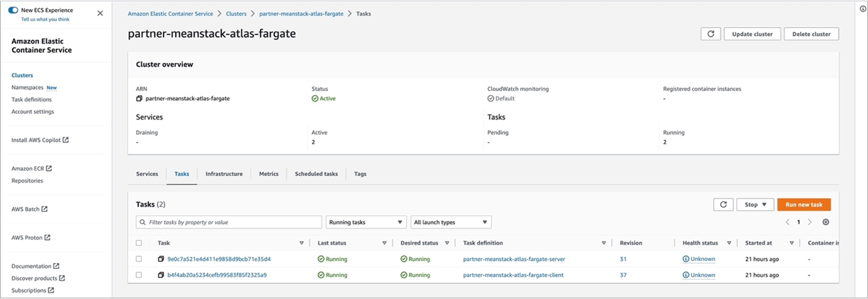Switch to the Infrastructure tab
This screenshot has height=299, width=868.
(224, 174)
